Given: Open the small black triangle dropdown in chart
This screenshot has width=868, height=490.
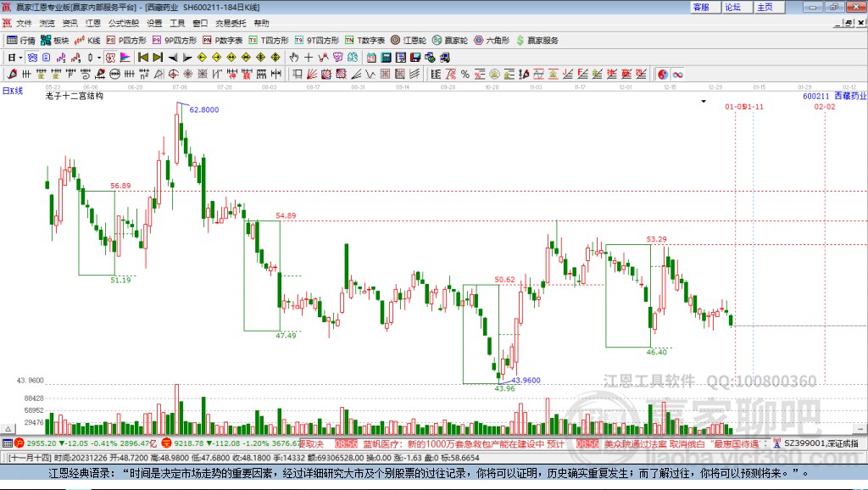Looking at the screenshot, I should click(704, 102).
